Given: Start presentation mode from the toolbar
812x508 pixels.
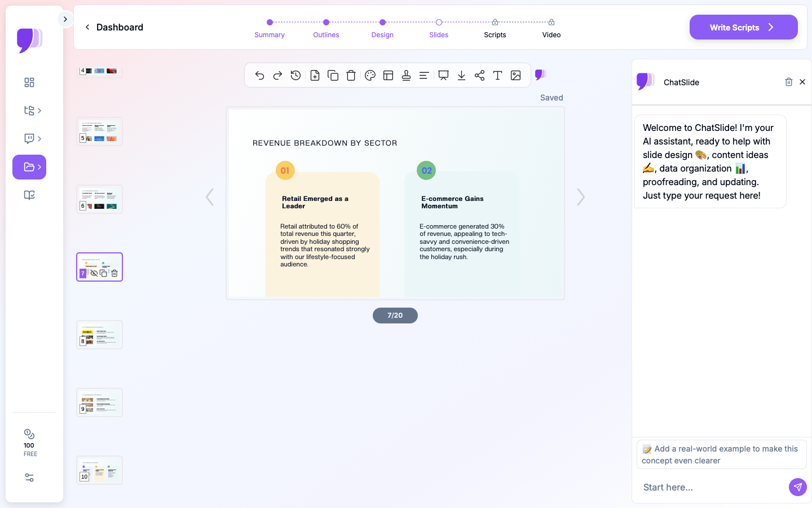Looking at the screenshot, I should click(x=443, y=75).
